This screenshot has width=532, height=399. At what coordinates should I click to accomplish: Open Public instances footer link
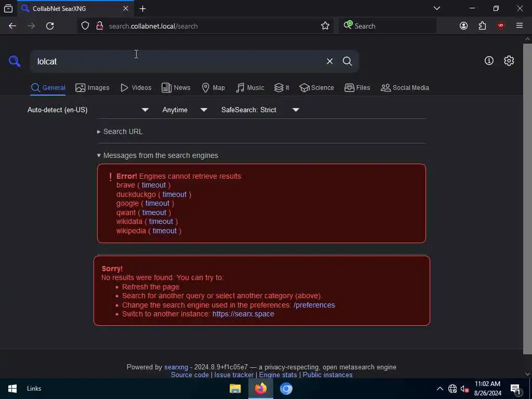click(327, 375)
